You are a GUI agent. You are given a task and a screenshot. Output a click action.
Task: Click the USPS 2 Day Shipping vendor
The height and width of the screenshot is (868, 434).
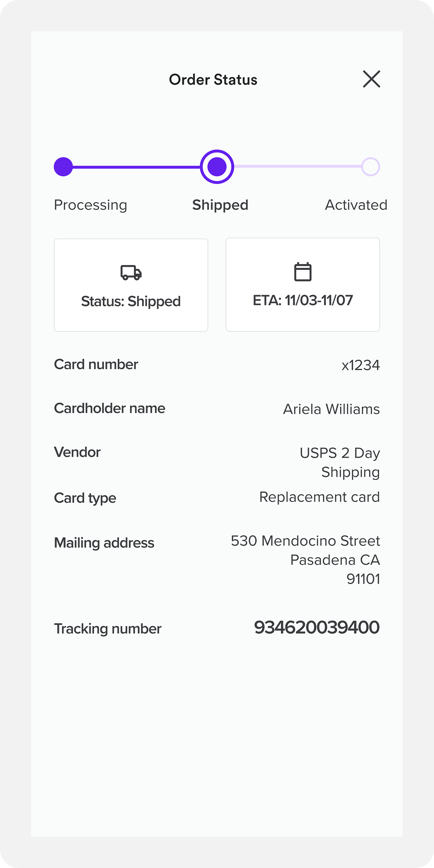(340, 462)
